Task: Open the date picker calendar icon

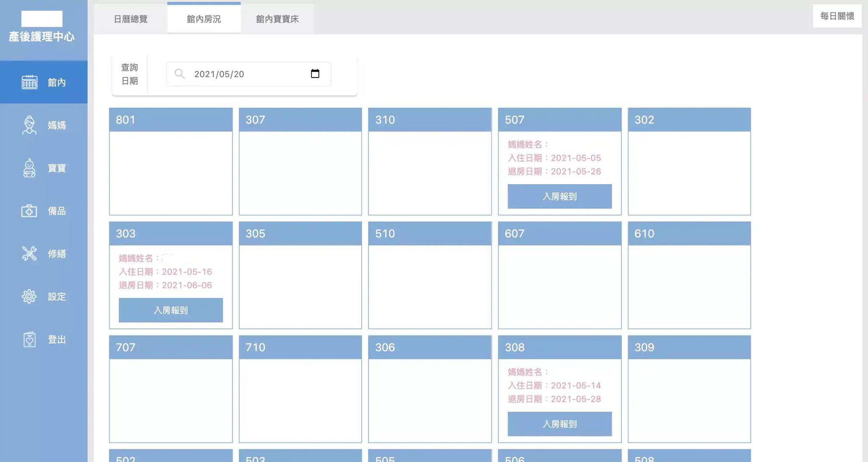Action: pyautogui.click(x=315, y=74)
